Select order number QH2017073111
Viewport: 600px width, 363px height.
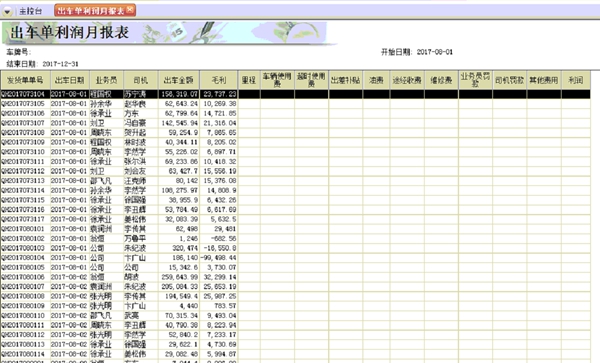tap(23, 161)
